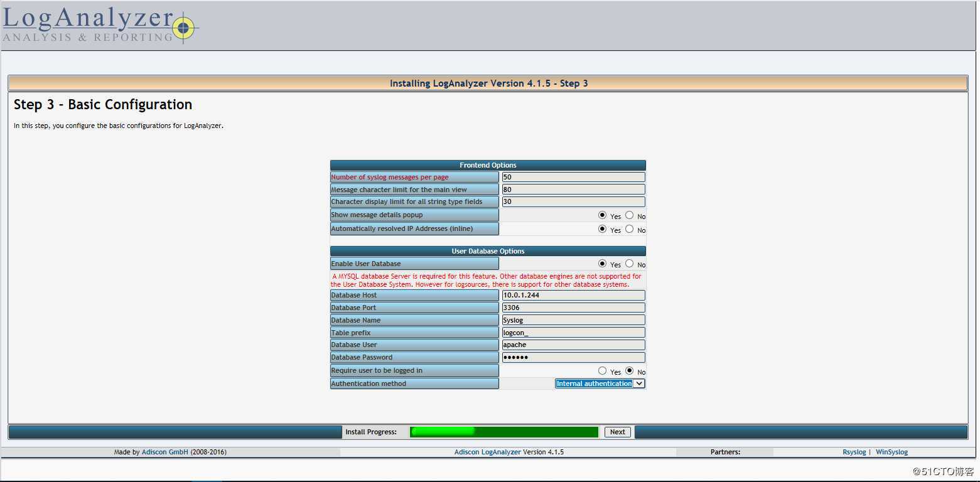Click the Enable User Database label
Image resolution: width=980 pixels, height=482 pixels.
pos(414,264)
